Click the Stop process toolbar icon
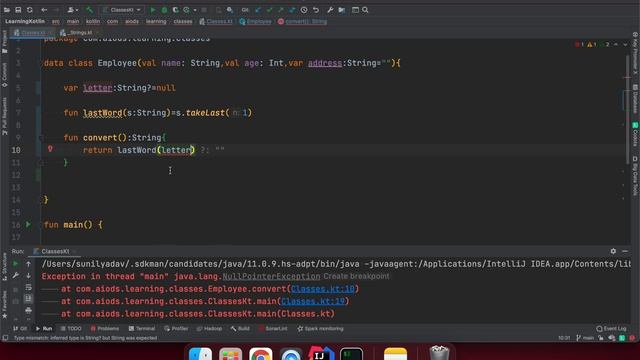The height and width of the screenshot is (360, 640). click(204, 10)
